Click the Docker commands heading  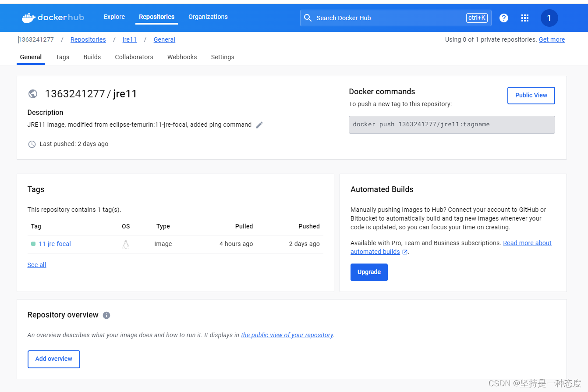[x=382, y=92]
